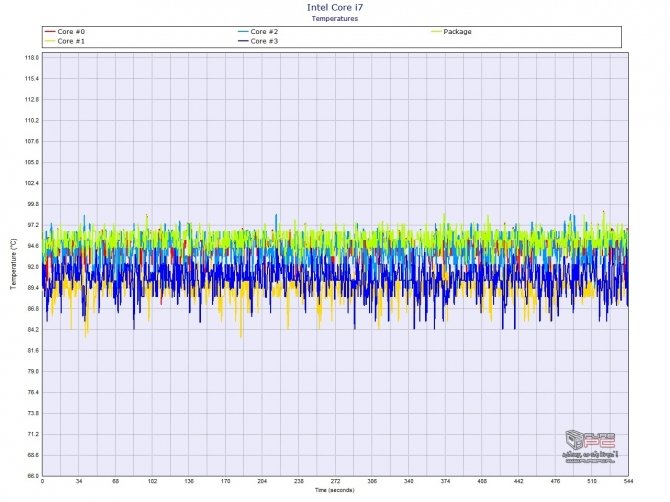Click the 408 x-axis tick label

pyautogui.click(x=482, y=481)
